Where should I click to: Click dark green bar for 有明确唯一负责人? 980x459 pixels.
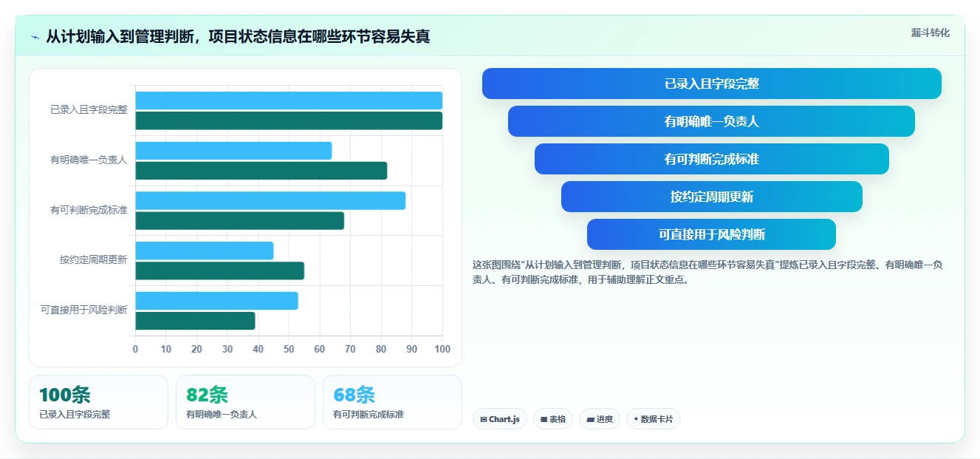(x=261, y=171)
